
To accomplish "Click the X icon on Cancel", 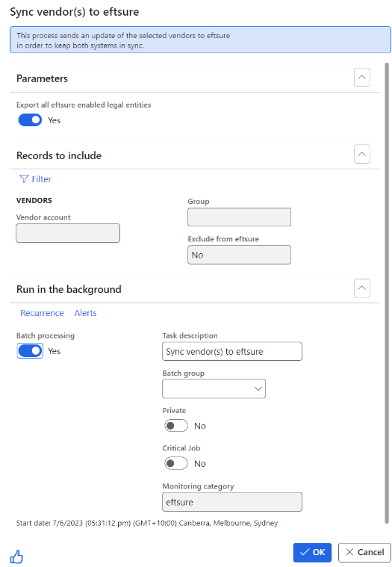I will pyautogui.click(x=349, y=552).
